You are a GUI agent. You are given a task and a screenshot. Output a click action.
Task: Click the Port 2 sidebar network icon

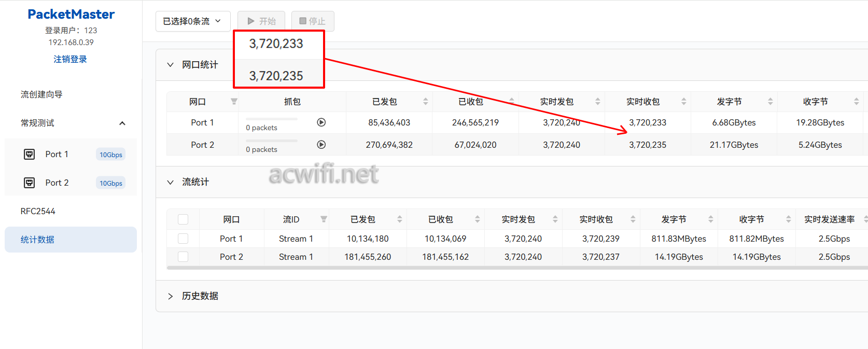tap(30, 183)
